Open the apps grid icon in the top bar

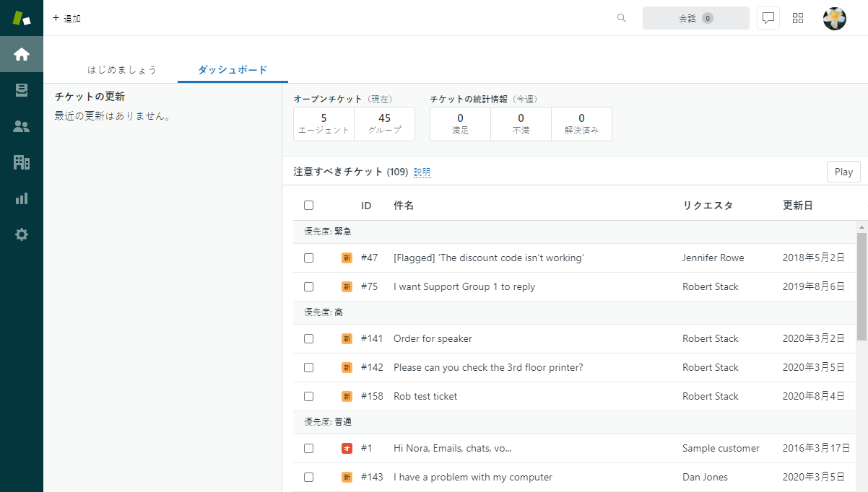(798, 18)
